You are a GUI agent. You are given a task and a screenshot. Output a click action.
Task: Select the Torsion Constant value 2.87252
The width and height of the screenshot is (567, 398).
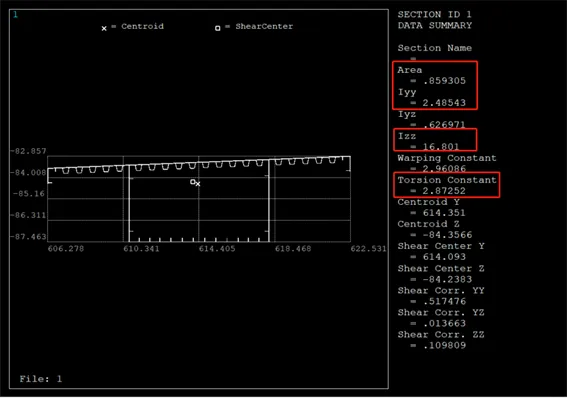tap(444, 191)
